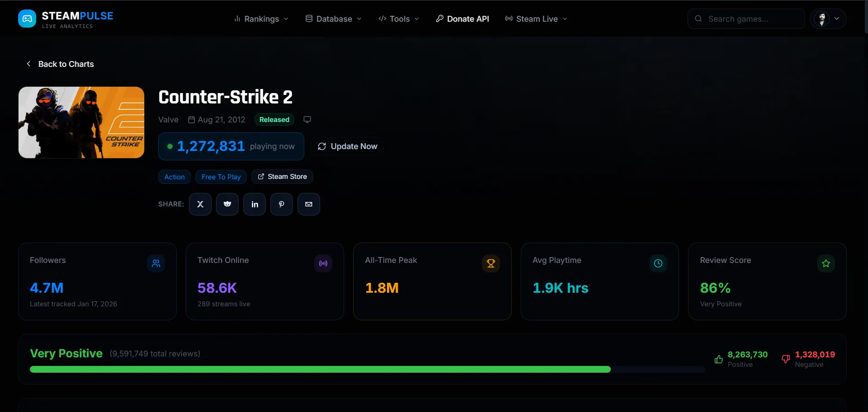868x412 pixels.
Task: Click the back arrow chevron icon
Action: (28, 64)
